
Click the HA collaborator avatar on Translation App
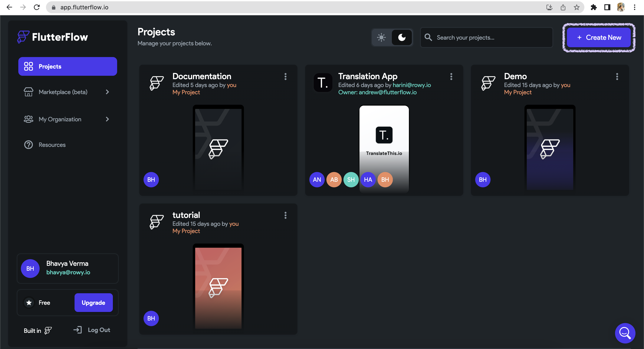[x=368, y=179]
